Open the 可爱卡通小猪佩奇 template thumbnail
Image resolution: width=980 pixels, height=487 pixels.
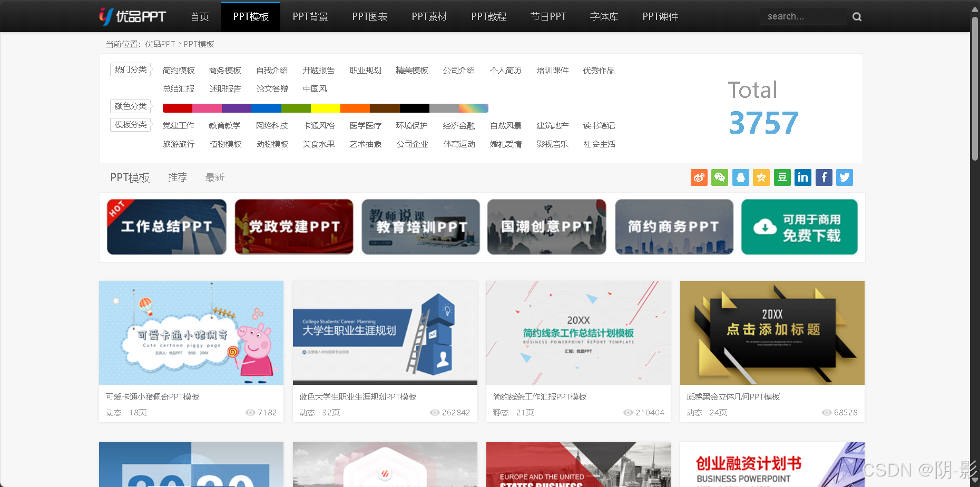[191, 333]
